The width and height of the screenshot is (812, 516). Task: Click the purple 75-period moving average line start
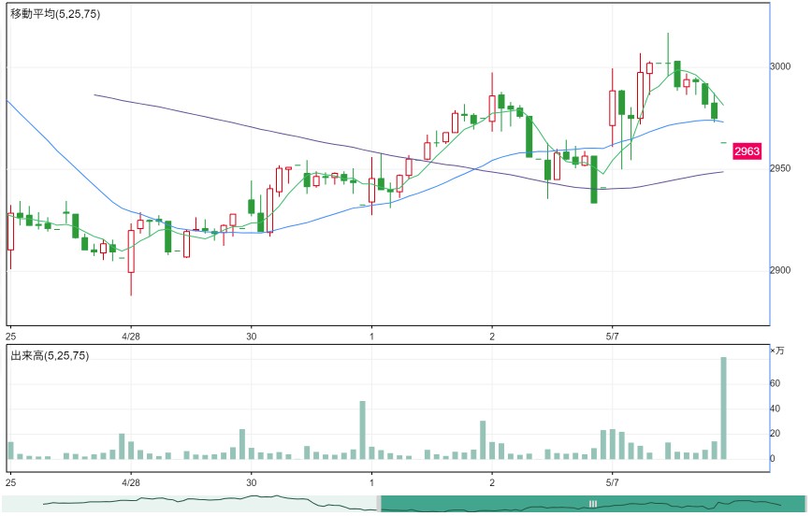coord(95,94)
